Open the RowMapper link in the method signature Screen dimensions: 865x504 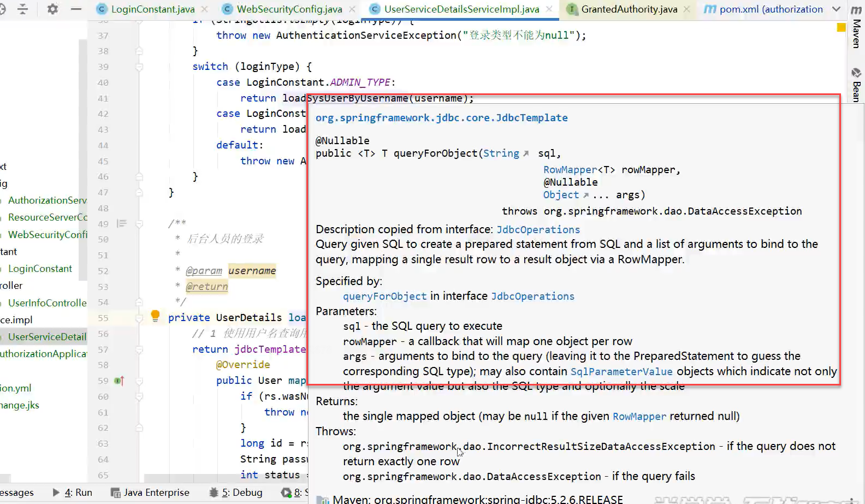(x=570, y=170)
